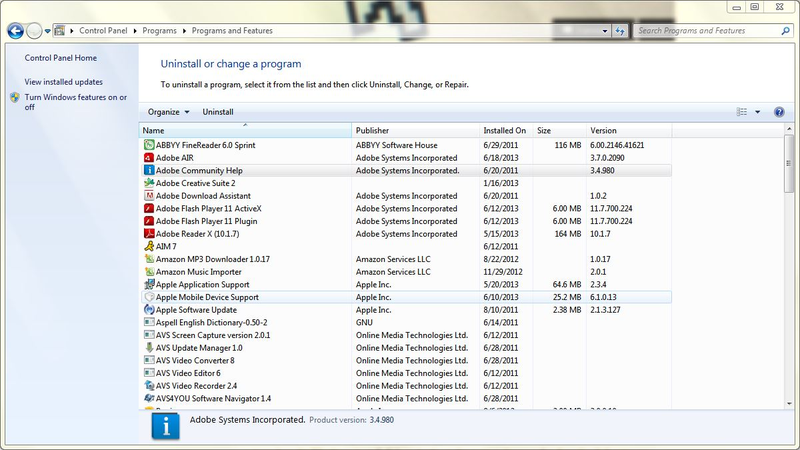Click the Apple Mobile Device Support icon
This screenshot has width=800, height=450.
point(149,297)
